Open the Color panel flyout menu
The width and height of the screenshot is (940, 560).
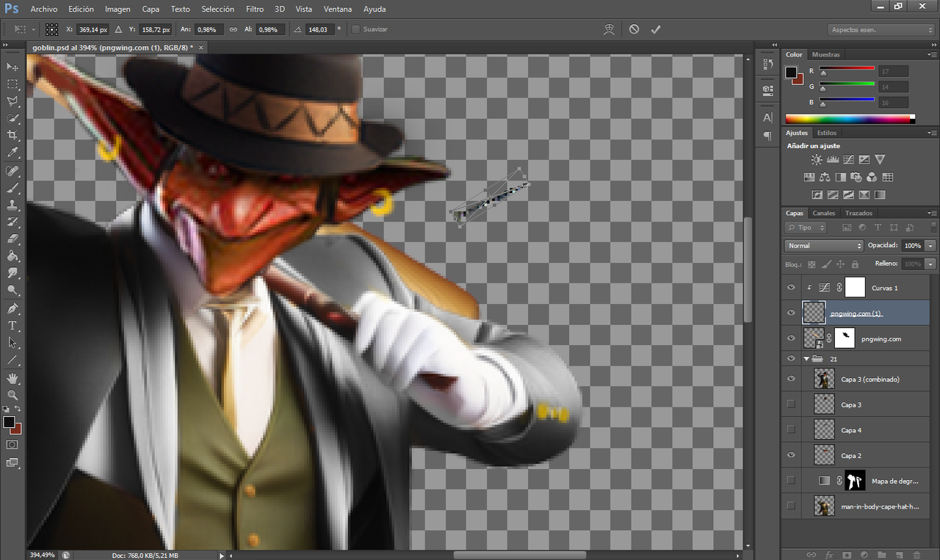click(933, 54)
